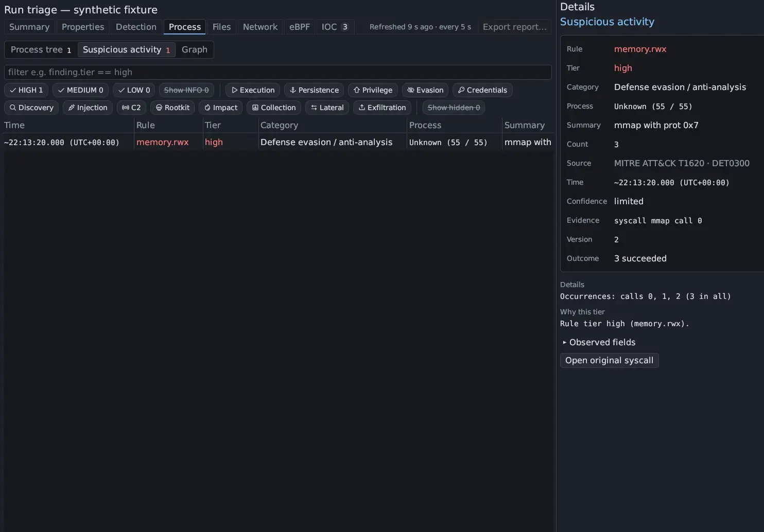Viewport: 764px width, 532px height.
Task: Toggle Show hidden 0 filter
Action: [x=454, y=108]
